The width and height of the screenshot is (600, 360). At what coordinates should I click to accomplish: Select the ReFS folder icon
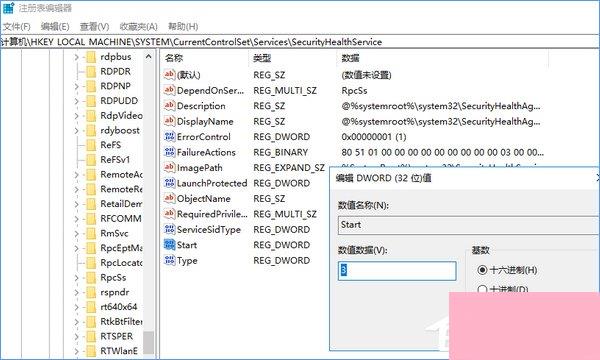[91, 145]
